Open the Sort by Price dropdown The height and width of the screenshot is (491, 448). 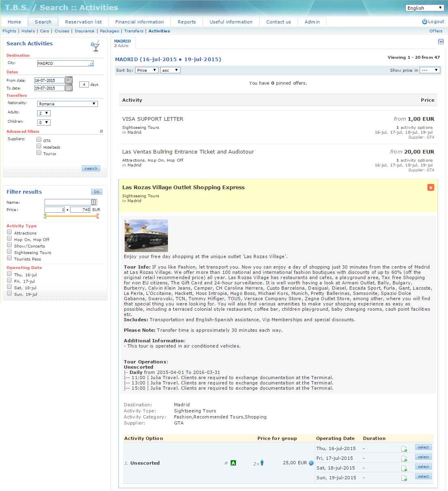tap(147, 70)
